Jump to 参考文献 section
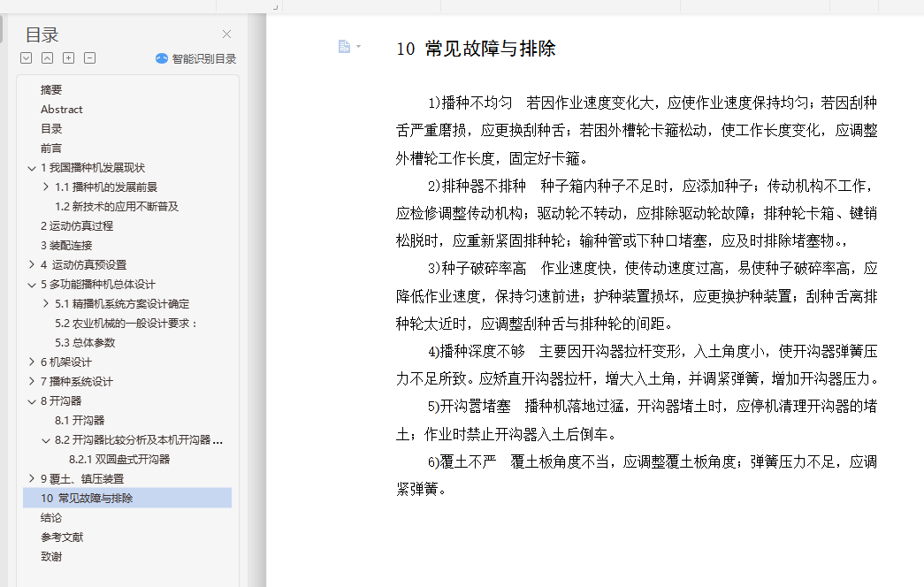 tap(62, 537)
